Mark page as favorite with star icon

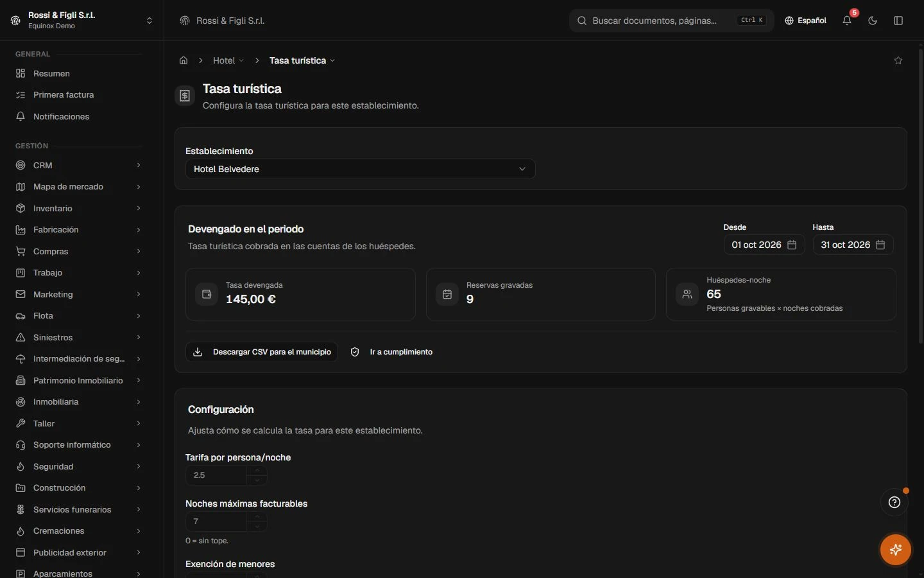(898, 60)
